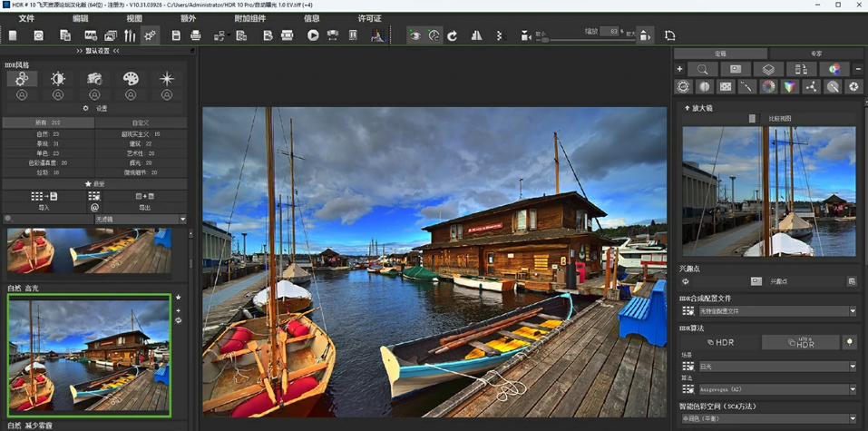Toggle the 比较视图 compare view switch
The width and height of the screenshot is (868, 431).
coord(752,119)
